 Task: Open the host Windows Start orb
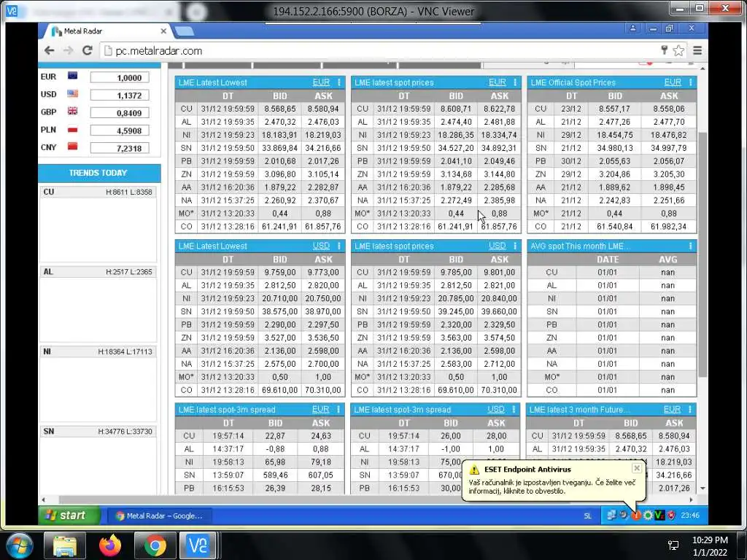18,545
